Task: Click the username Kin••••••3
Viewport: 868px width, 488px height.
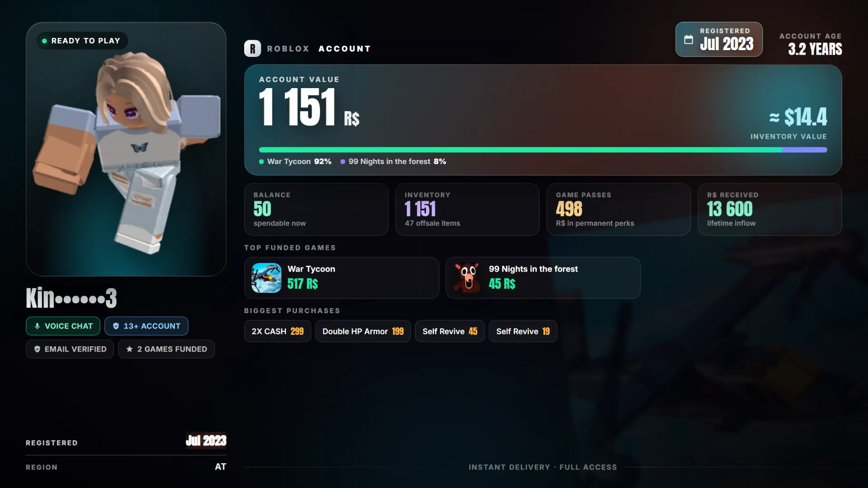Action: (x=71, y=298)
